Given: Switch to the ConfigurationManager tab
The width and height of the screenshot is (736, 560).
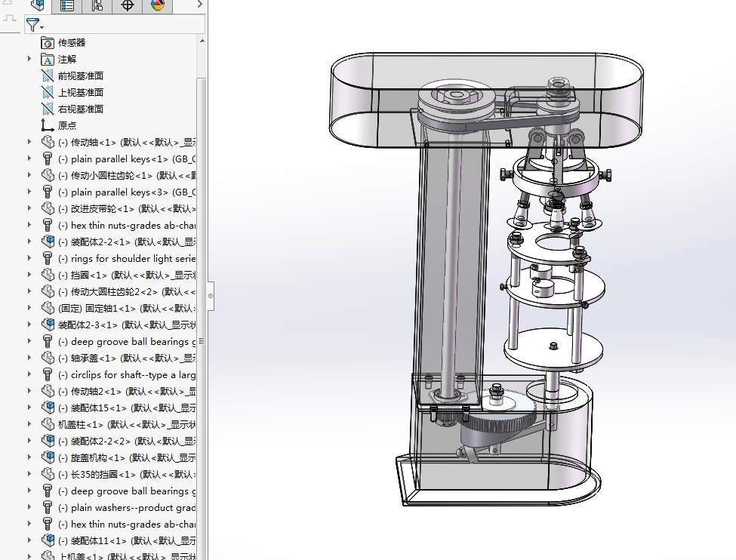Looking at the screenshot, I should pyautogui.click(x=97, y=5).
